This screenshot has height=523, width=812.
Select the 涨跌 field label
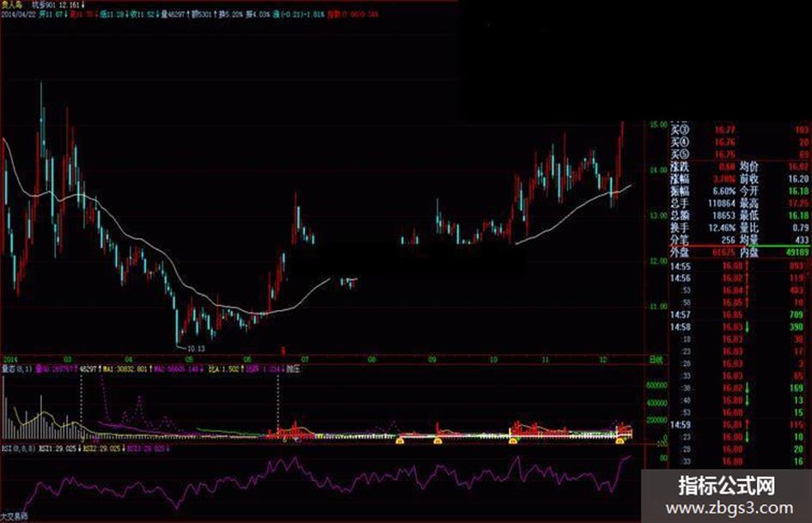pos(680,167)
